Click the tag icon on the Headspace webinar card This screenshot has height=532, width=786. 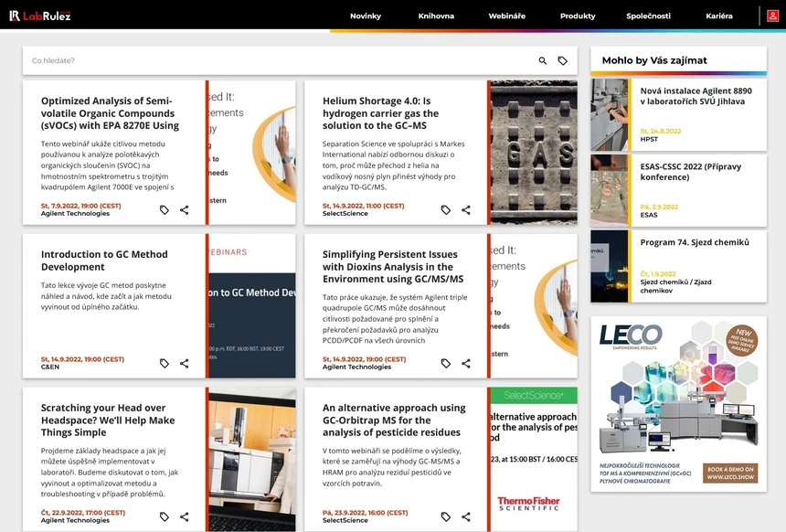(x=165, y=516)
